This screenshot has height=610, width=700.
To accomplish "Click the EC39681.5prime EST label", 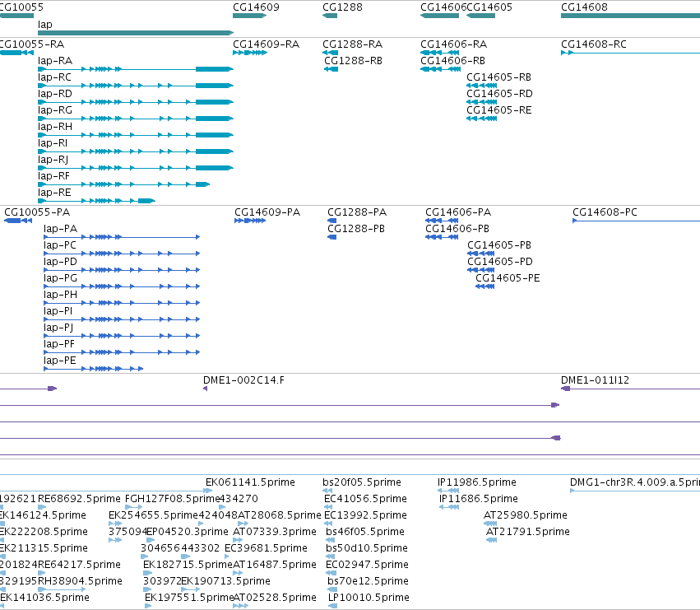I will coord(266,548).
